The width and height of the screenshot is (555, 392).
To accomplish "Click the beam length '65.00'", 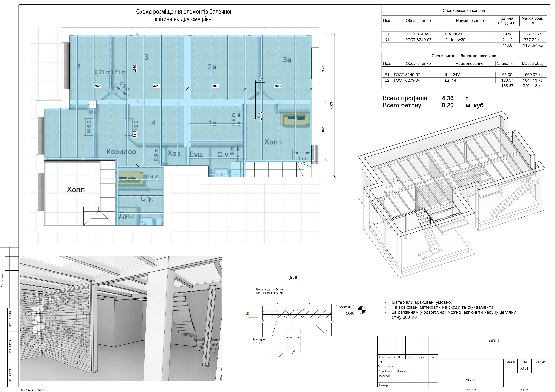I will [x=507, y=75].
